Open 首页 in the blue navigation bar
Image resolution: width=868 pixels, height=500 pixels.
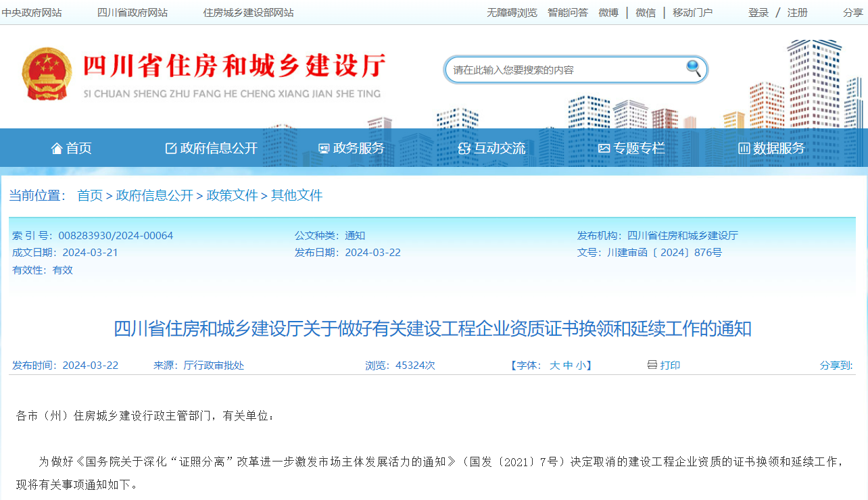[71, 148]
